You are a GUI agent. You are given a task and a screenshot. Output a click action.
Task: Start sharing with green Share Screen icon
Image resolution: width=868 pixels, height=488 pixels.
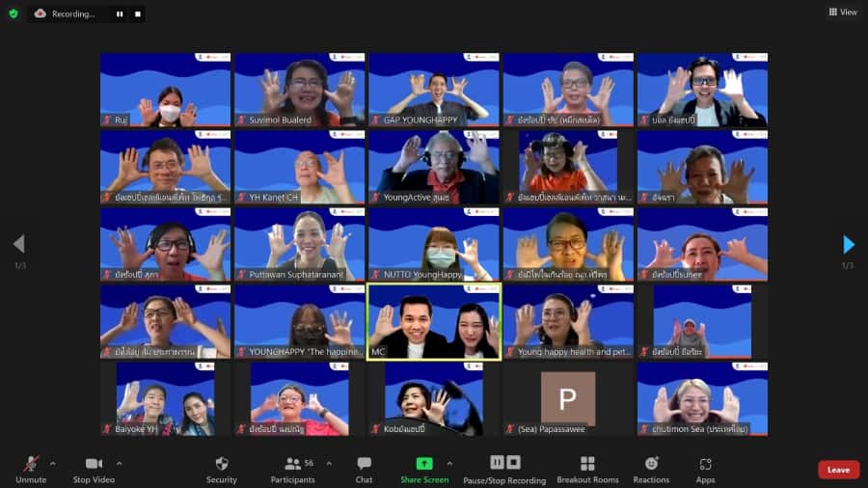[424, 464]
